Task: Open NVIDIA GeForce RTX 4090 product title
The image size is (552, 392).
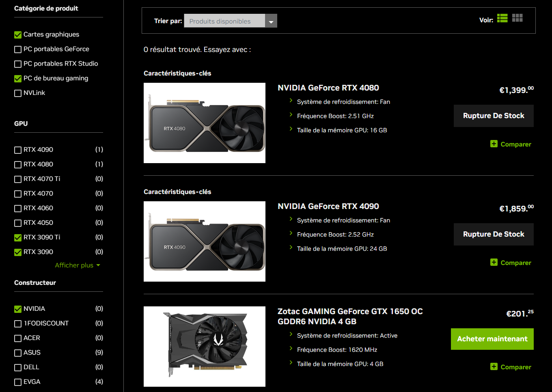Action: [x=328, y=207]
